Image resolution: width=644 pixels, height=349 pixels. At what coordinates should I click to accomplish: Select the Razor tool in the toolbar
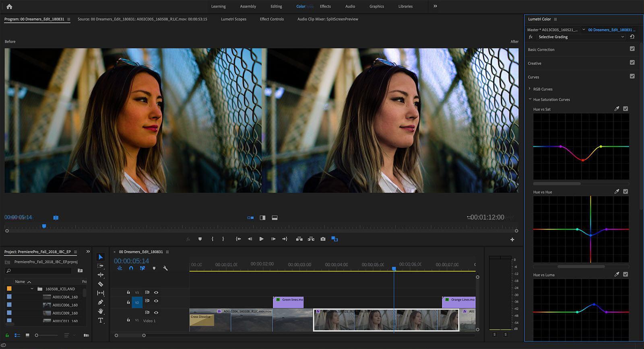tap(101, 284)
